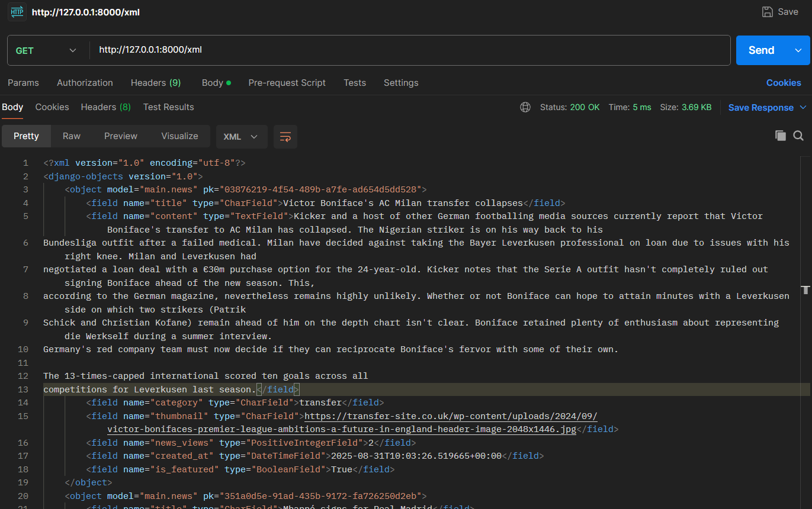Open search in the response body
This screenshot has width=812, height=509.
[x=798, y=136]
